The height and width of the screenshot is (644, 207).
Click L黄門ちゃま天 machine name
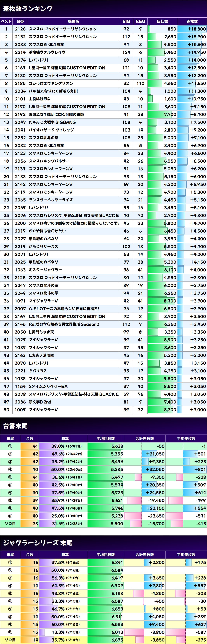pyautogui.click(x=41, y=332)
